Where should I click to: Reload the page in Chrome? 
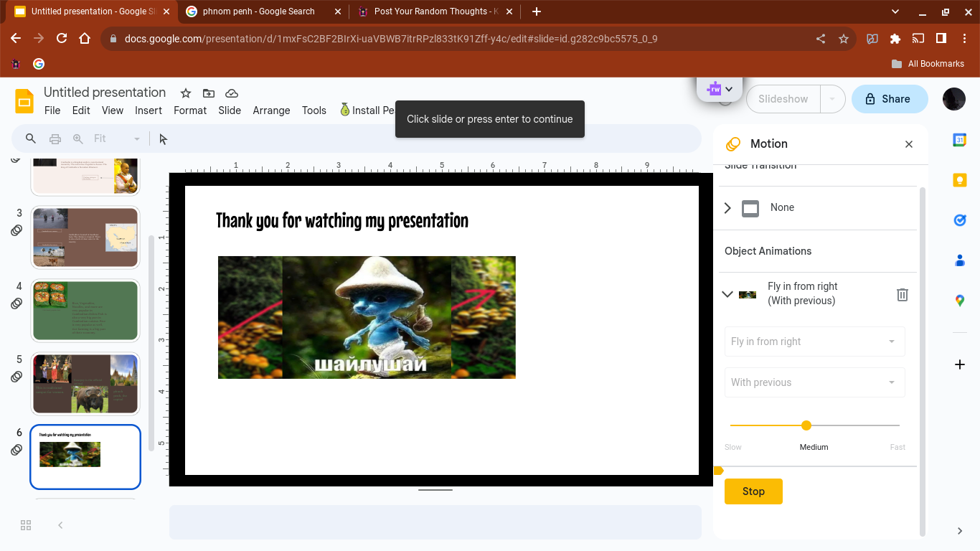[x=62, y=39]
